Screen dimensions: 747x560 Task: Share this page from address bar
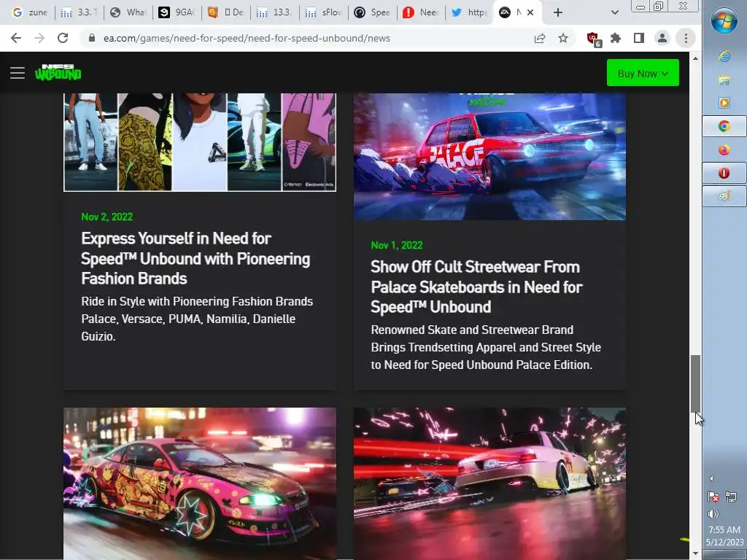540,38
